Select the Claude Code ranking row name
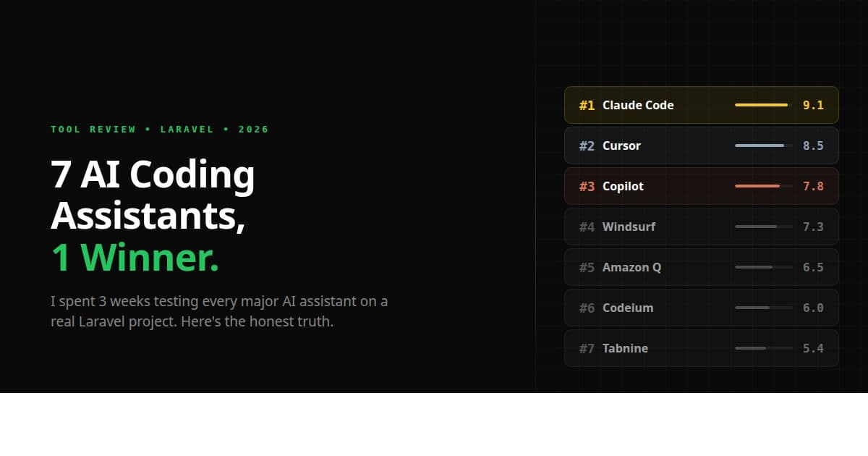The width and height of the screenshot is (868, 456). (637, 105)
